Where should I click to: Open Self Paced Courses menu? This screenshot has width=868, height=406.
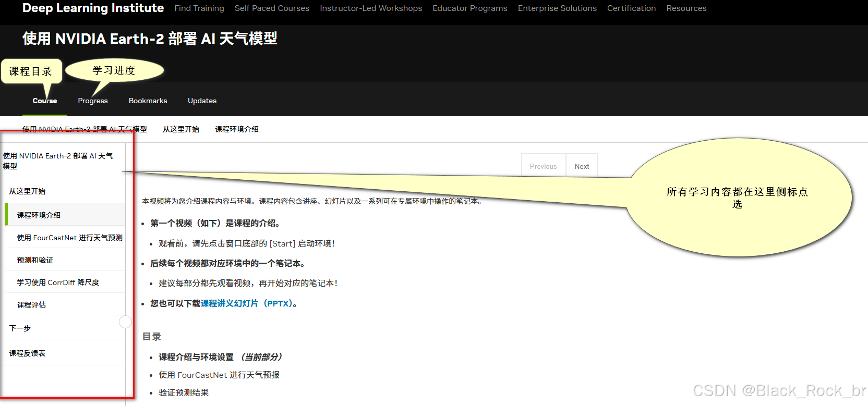coord(272,8)
